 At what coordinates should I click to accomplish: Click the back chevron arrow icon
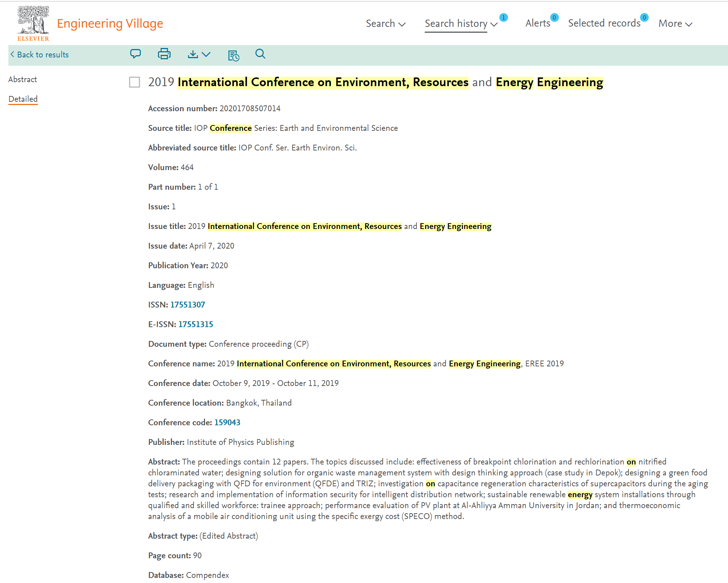point(12,54)
